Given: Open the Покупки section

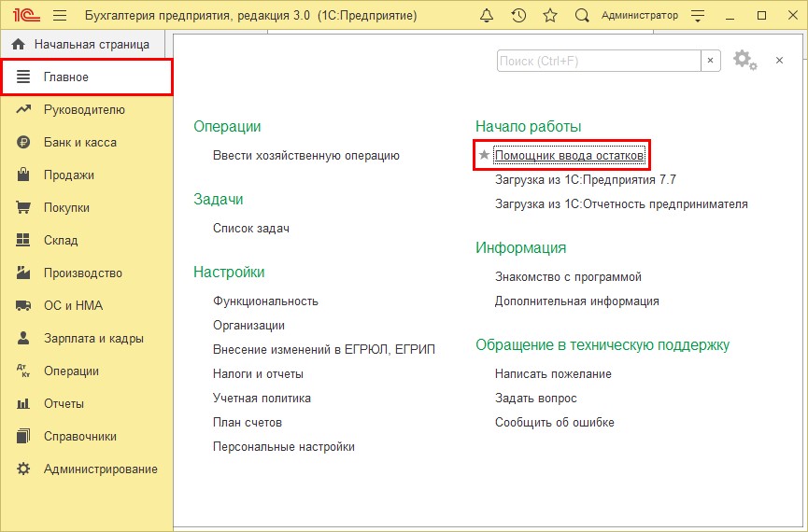Looking at the screenshot, I should tap(87, 207).
